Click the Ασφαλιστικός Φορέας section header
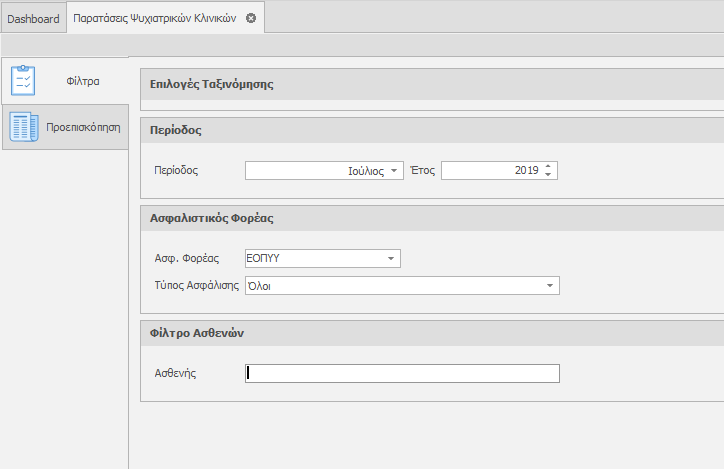Image resolution: width=724 pixels, height=469 pixels. pyautogui.click(x=211, y=217)
